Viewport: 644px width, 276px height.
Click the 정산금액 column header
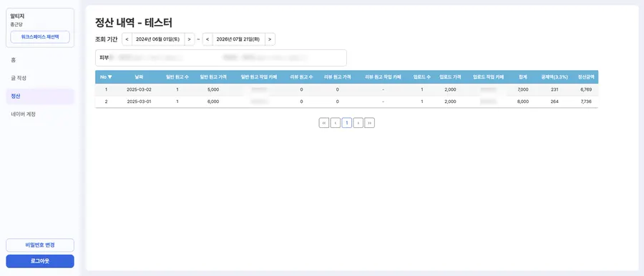586,77
